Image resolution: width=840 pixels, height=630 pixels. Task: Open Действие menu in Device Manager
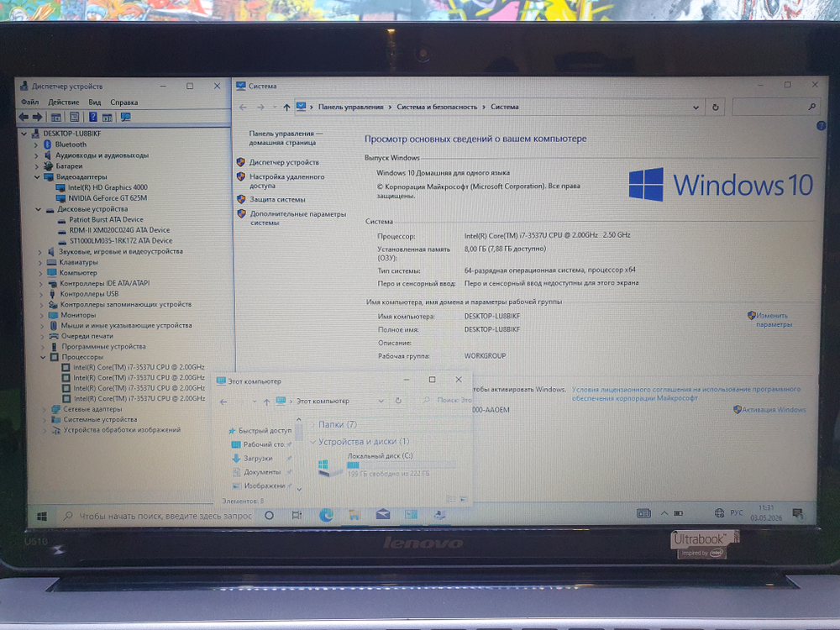click(x=63, y=102)
